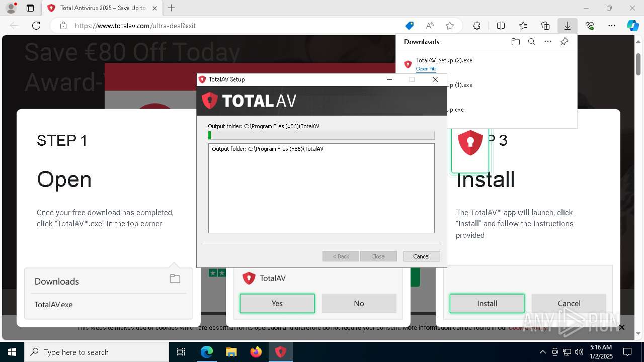644x362 pixels.
Task: Click folder icon in webpage Downloads illustration
Action: point(175,279)
